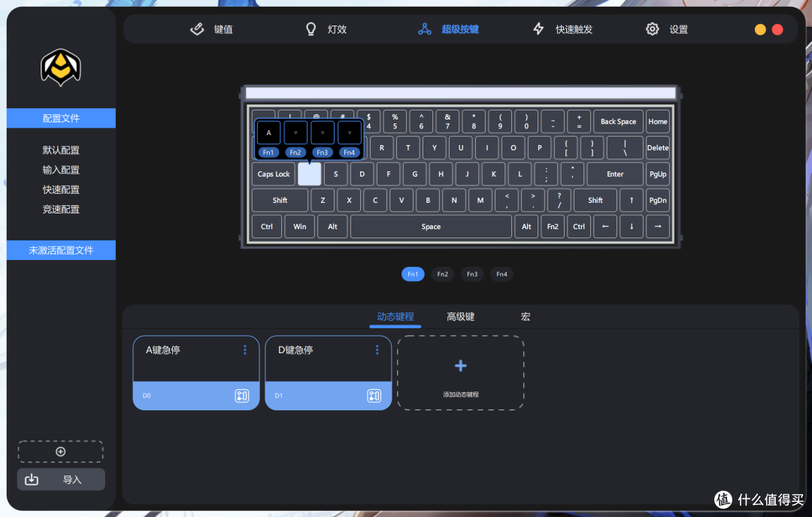Image resolution: width=812 pixels, height=517 pixels.
Task: Click the PgUp key
Action: click(x=657, y=174)
